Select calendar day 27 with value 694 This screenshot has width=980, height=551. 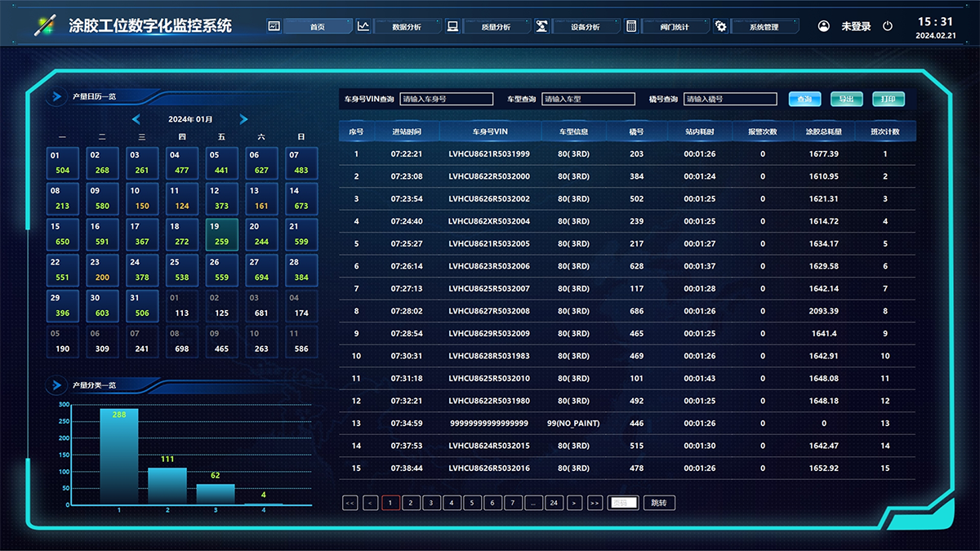(261, 271)
